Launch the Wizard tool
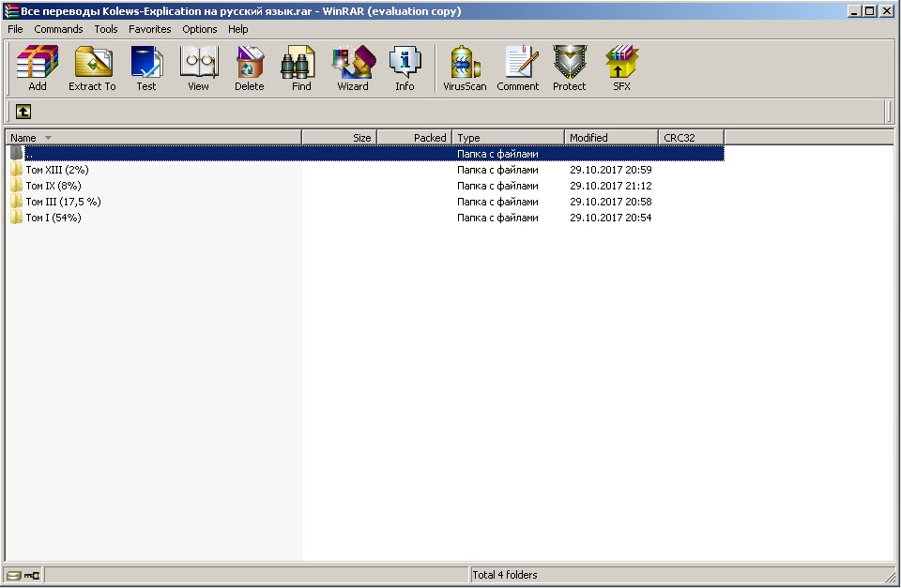901x588 pixels. click(x=353, y=68)
